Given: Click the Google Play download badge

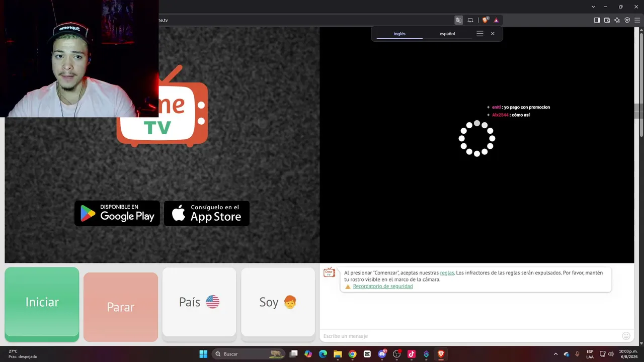Looking at the screenshot, I should [x=117, y=213].
